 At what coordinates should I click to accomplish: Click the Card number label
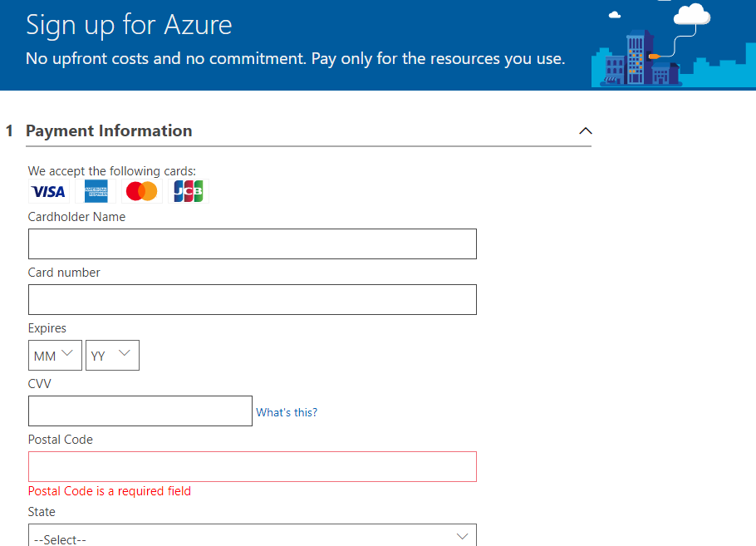64,273
